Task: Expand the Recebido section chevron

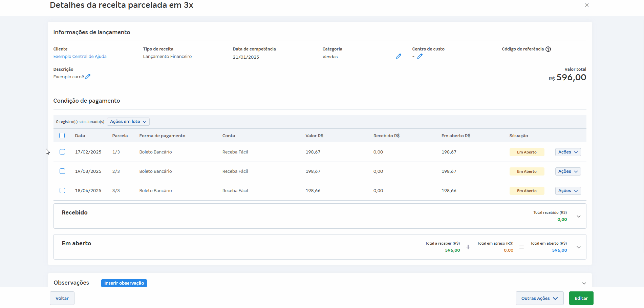Action: click(x=579, y=217)
